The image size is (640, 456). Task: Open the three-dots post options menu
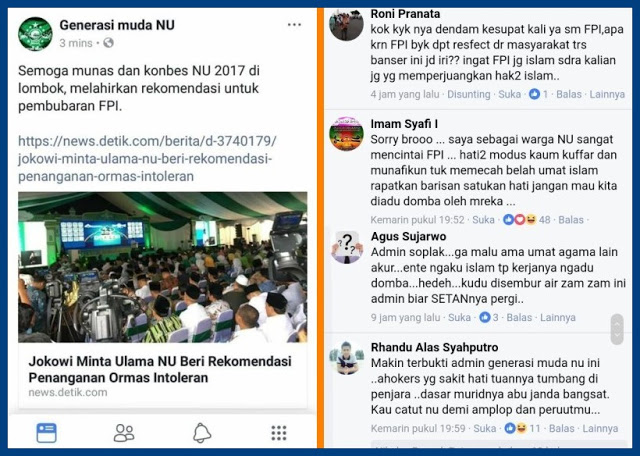pos(294,25)
